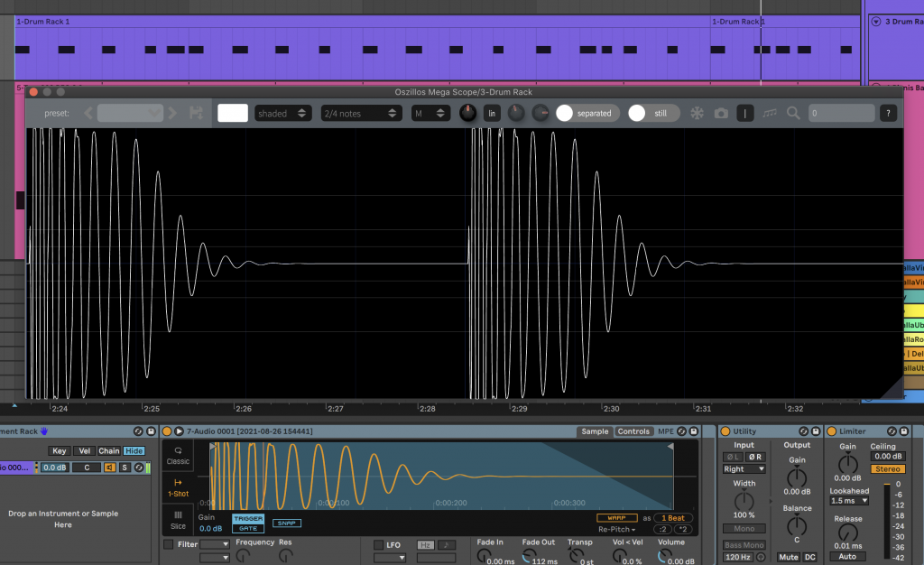The height and width of the screenshot is (565, 924).
Task: Click the numeric input field in scope toolbar
Action: [841, 113]
